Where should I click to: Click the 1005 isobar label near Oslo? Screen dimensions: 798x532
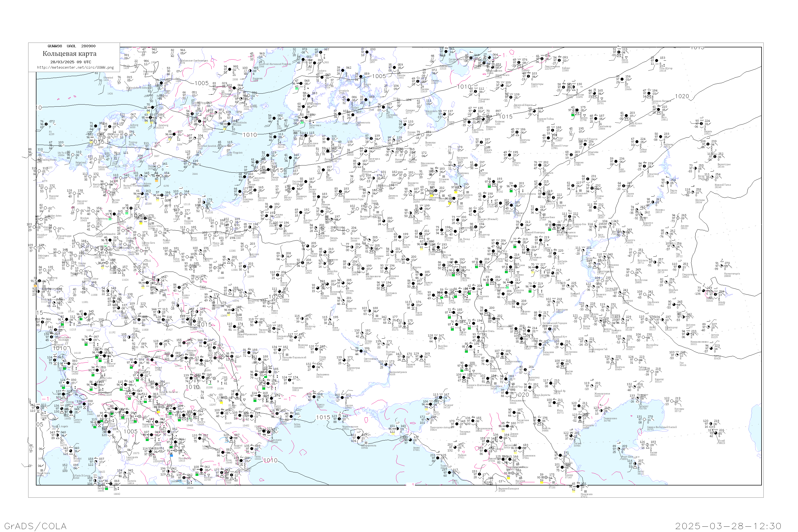(x=202, y=83)
